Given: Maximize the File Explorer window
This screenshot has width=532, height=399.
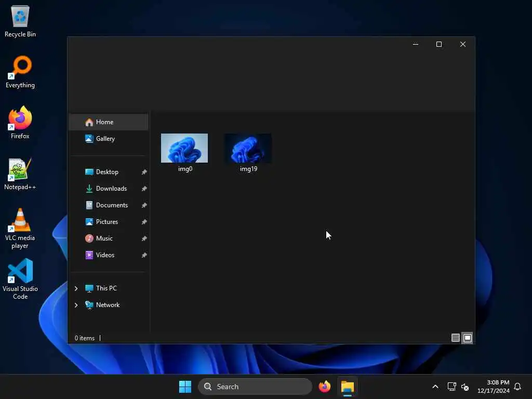Looking at the screenshot, I should [439, 45].
